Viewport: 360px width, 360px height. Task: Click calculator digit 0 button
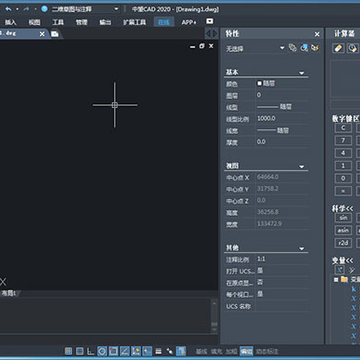pos(343,178)
